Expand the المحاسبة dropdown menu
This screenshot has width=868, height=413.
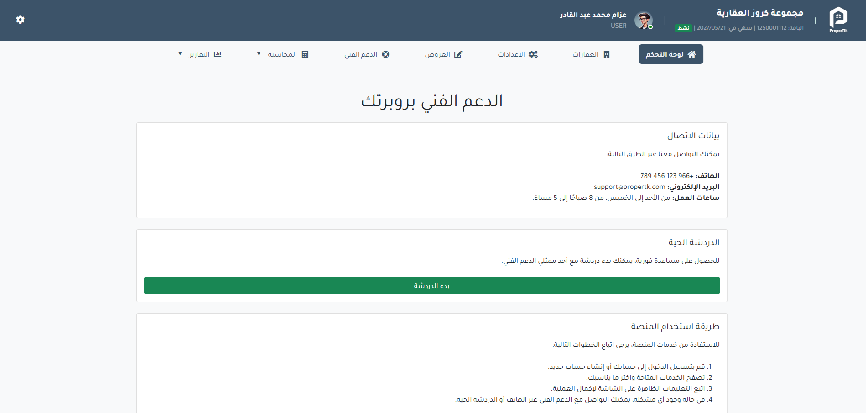(258, 54)
